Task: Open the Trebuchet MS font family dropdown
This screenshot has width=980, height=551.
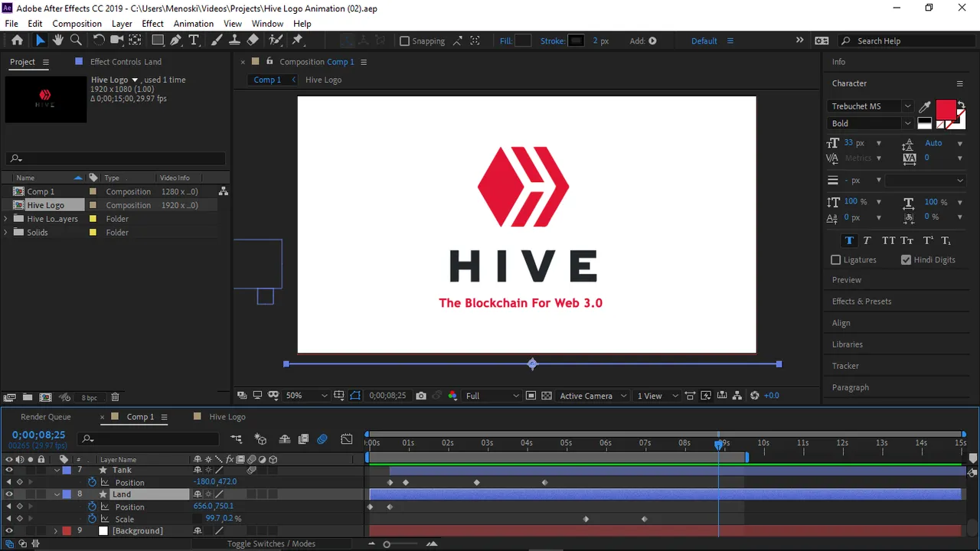Action: (x=871, y=106)
